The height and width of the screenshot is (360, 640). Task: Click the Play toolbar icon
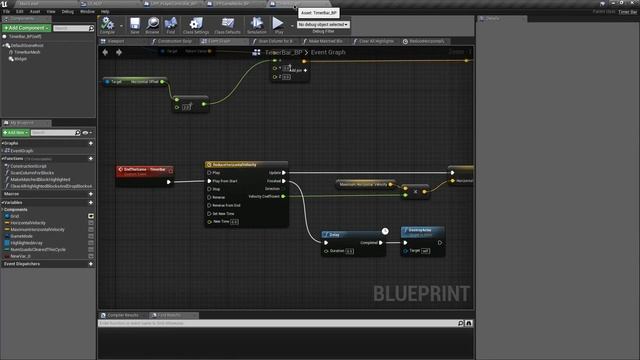pos(278,23)
